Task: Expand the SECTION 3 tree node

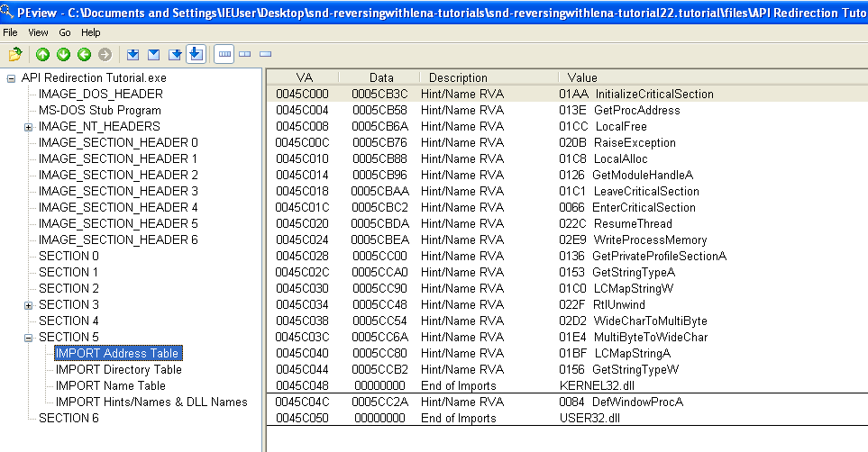Action: point(28,305)
